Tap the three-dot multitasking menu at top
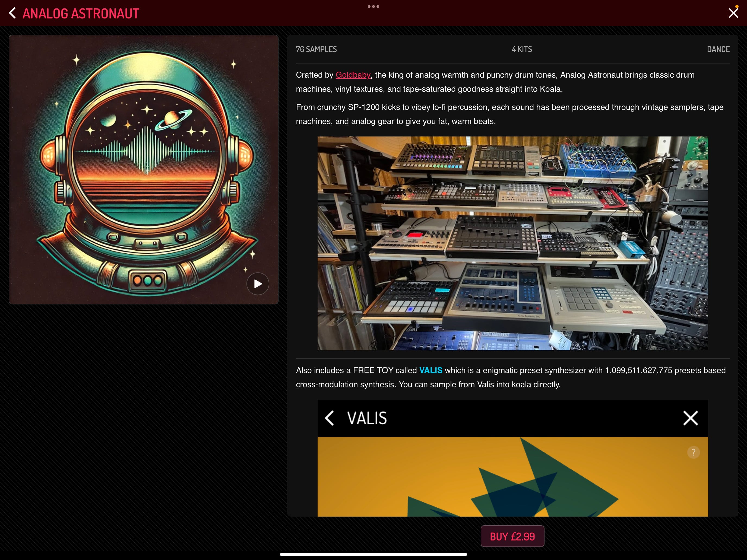Image resolution: width=747 pixels, height=560 pixels. click(373, 7)
